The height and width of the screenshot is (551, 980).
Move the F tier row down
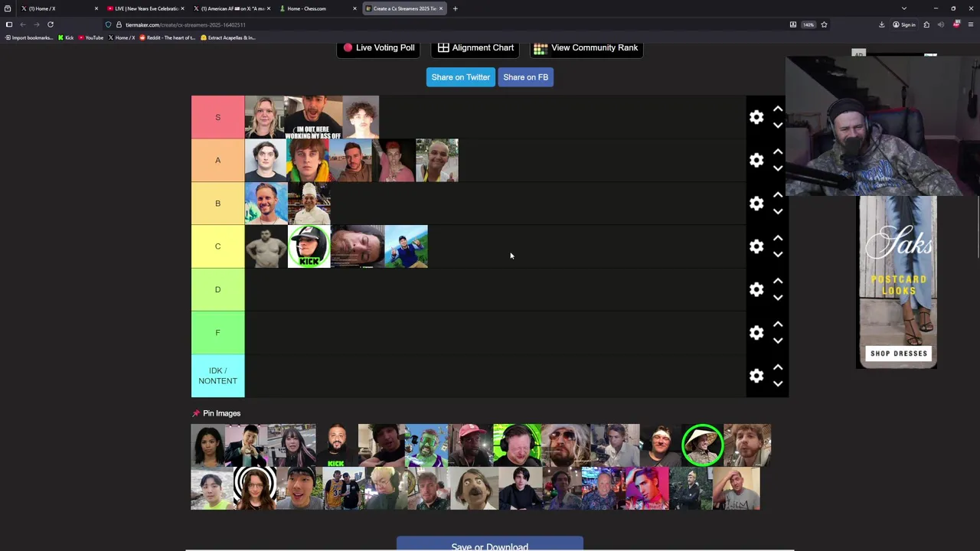point(778,341)
